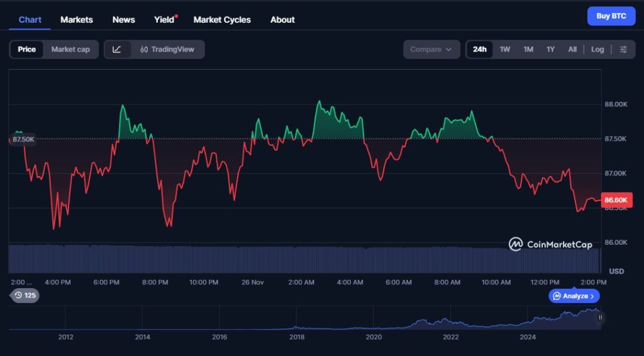The image size is (644, 356).
Task: Select the line chart view icon
Action: pyautogui.click(x=117, y=49)
